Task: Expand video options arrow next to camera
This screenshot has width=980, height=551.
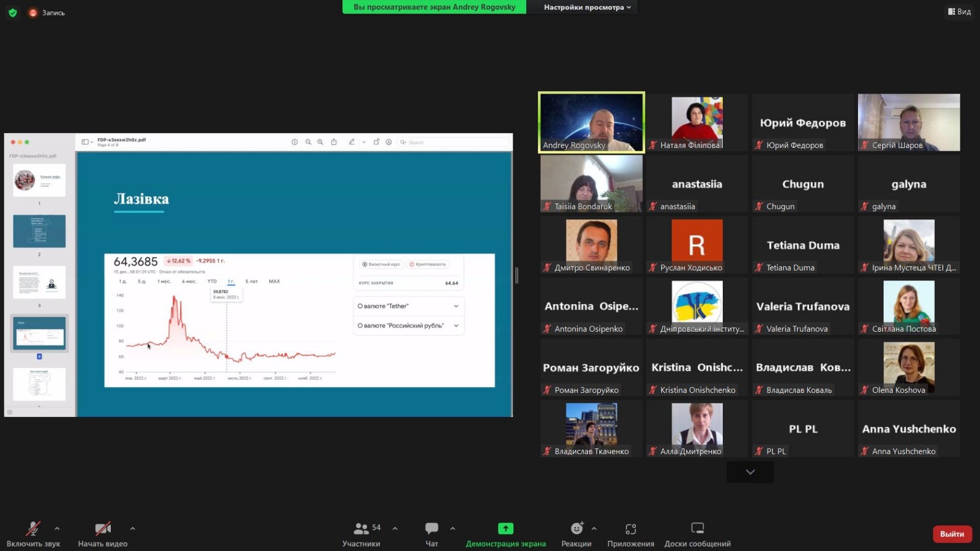Action: [132, 528]
